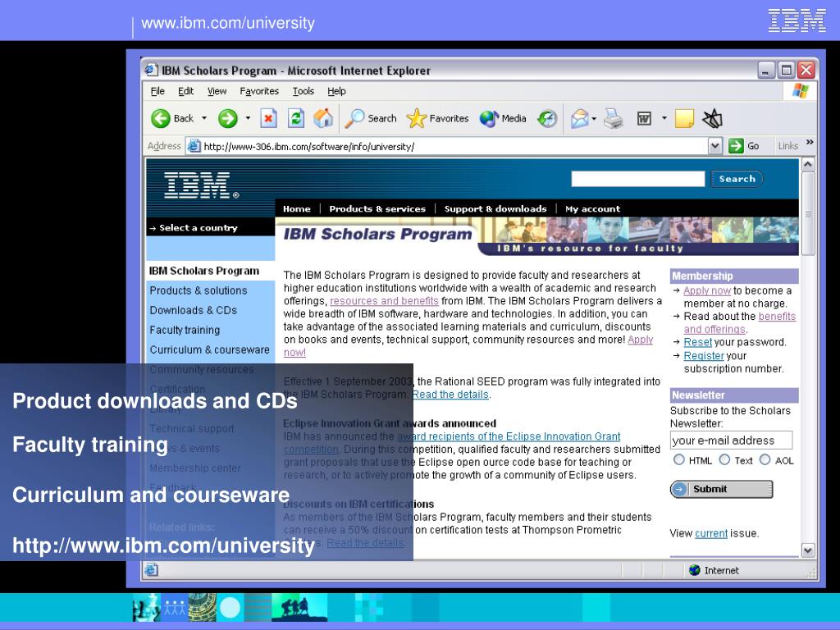The width and height of the screenshot is (840, 630).
Task: Expand the Mail button dropdown arrow
Action: click(594, 118)
